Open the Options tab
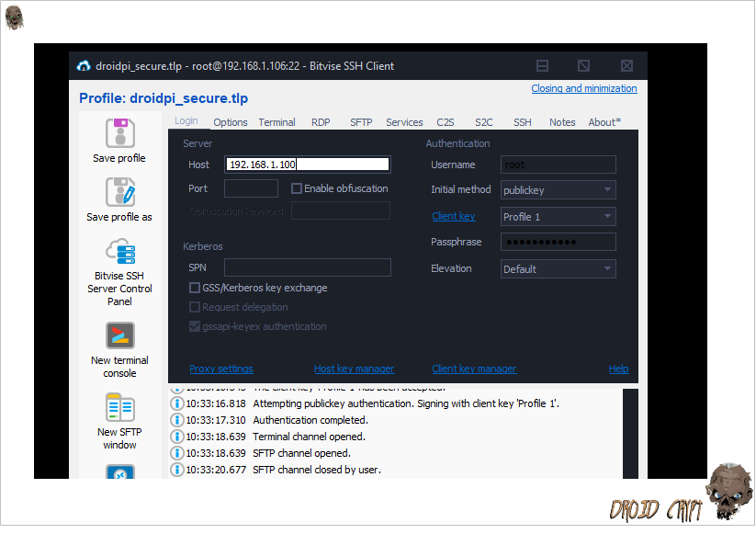Viewport: 756px width, 545px height. coord(231,122)
